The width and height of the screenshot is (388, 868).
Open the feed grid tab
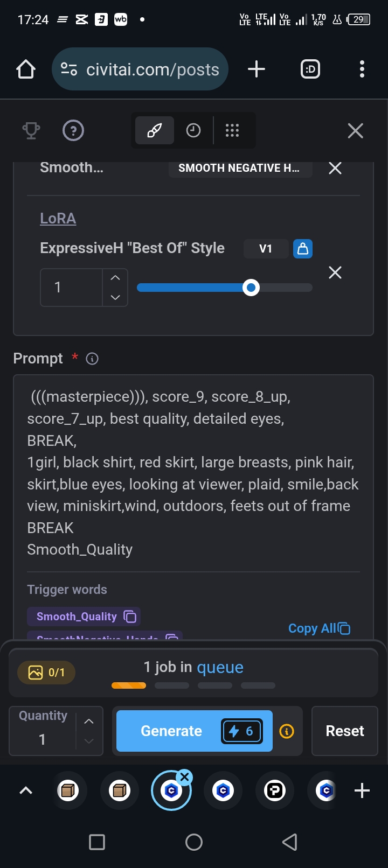232,130
